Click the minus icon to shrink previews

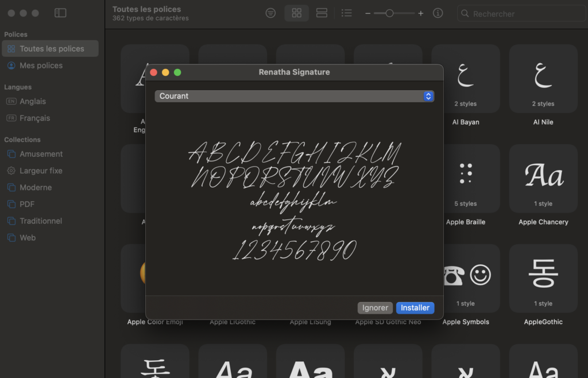pos(367,13)
